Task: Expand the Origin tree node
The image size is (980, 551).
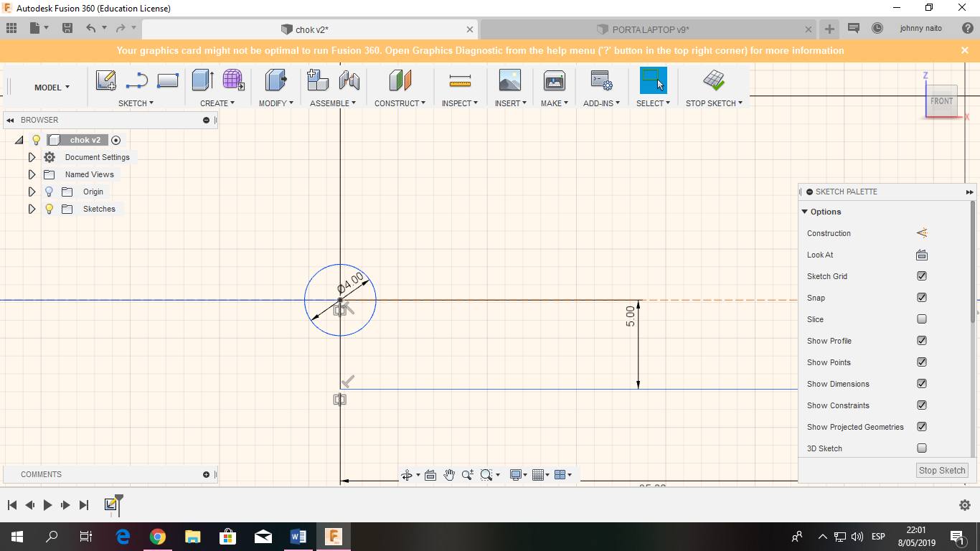Action: 32,192
